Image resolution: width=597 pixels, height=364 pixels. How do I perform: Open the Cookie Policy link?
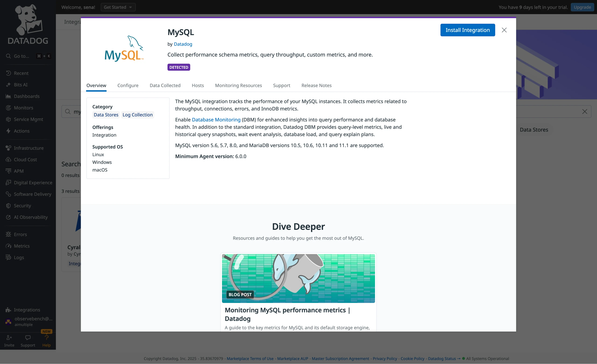[412, 358]
